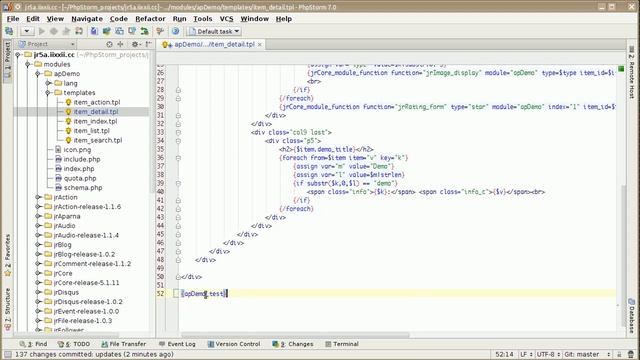Image resolution: width=640 pixels, height=360 pixels.
Task: Open the Tools menu
Action: (202, 19)
